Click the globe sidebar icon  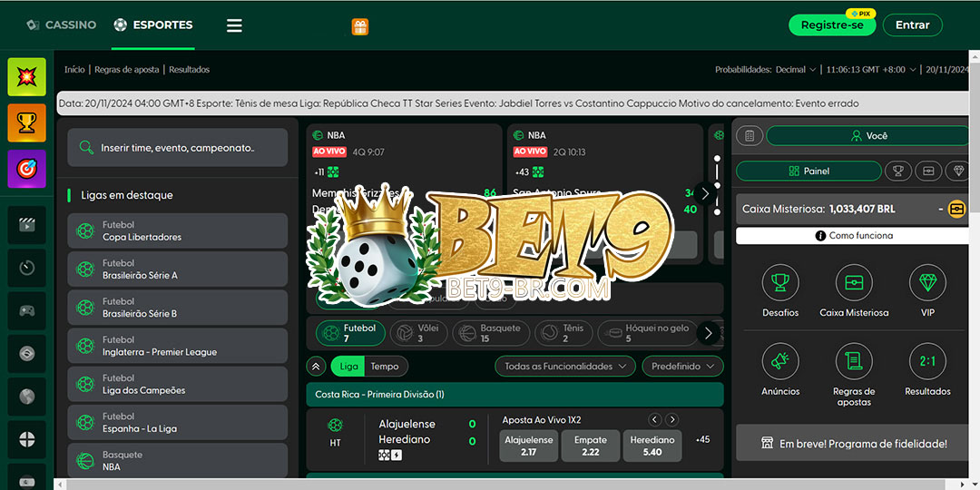click(27, 397)
